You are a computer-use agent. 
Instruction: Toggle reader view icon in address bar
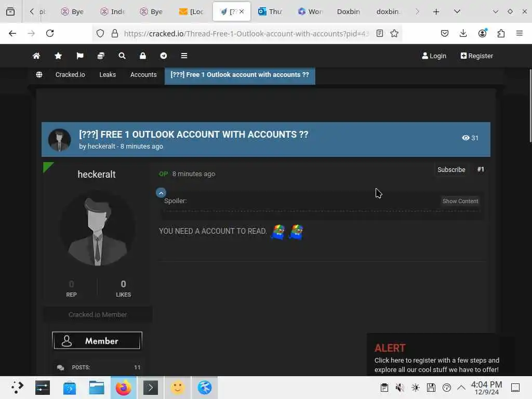(380, 33)
